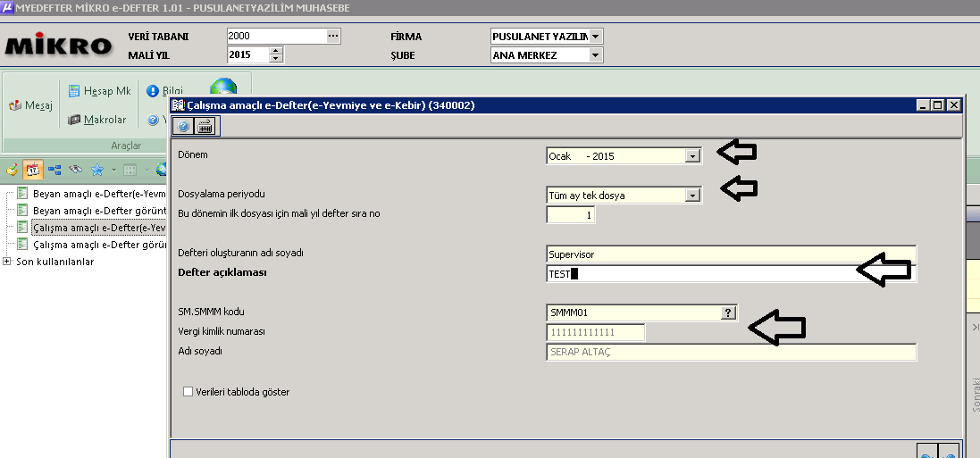
Task: Click the SM.SMMM kodu field with SMMM01
Action: pyautogui.click(x=633, y=312)
